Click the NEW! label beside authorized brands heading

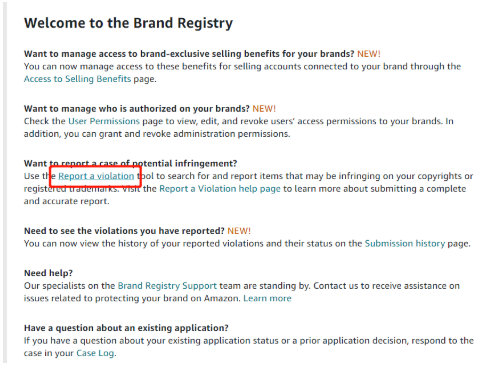pyautogui.click(x=264, y=109)
